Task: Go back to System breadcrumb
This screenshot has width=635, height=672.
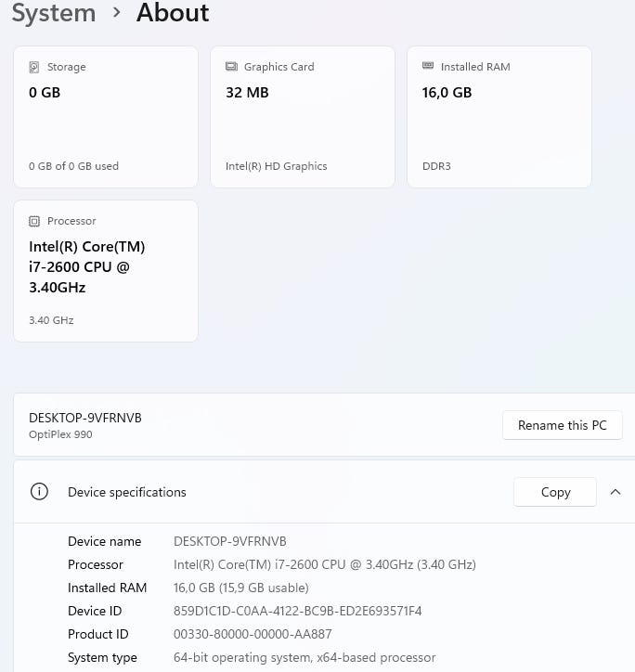Action: pyautogui.click(x=54, y=13)
